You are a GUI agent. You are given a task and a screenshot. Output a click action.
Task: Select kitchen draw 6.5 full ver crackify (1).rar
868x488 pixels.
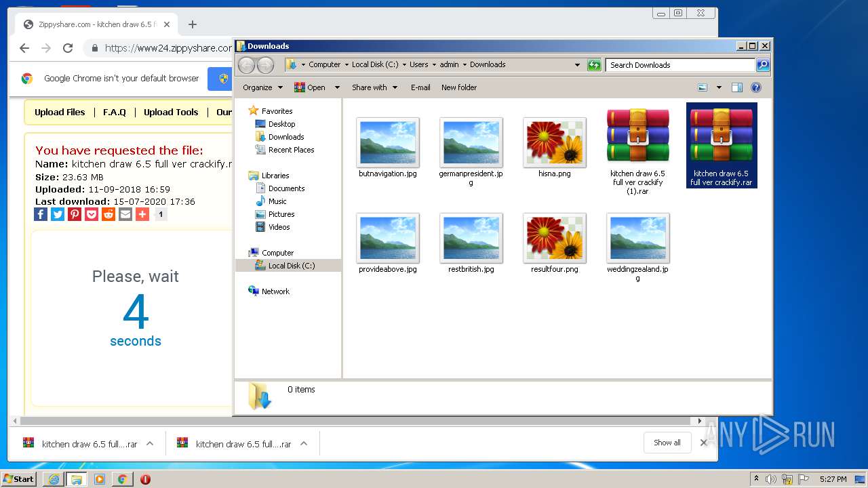(637, 151)
